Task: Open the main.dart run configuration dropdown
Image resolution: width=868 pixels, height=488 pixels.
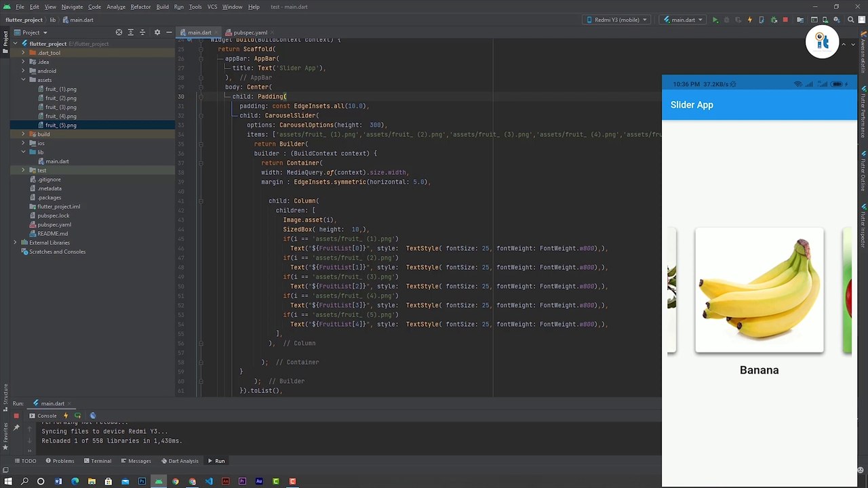Action: click(683, 20)
